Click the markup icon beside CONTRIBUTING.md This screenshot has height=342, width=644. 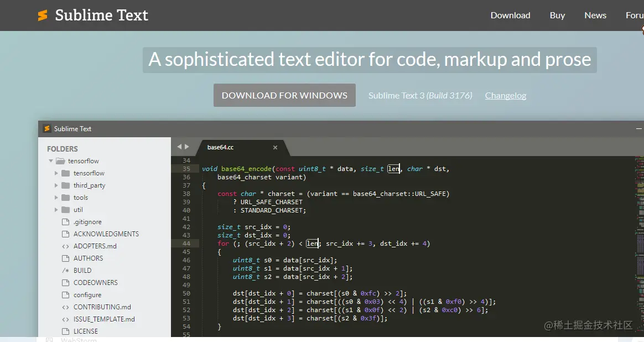[x=65, y=307]
